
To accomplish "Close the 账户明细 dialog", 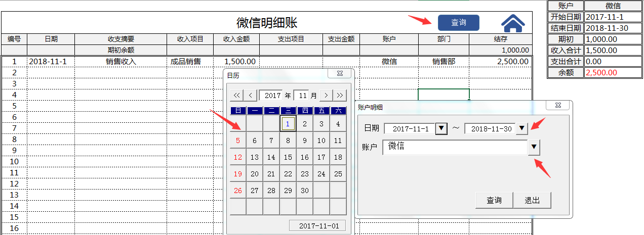I will point(558,105).
